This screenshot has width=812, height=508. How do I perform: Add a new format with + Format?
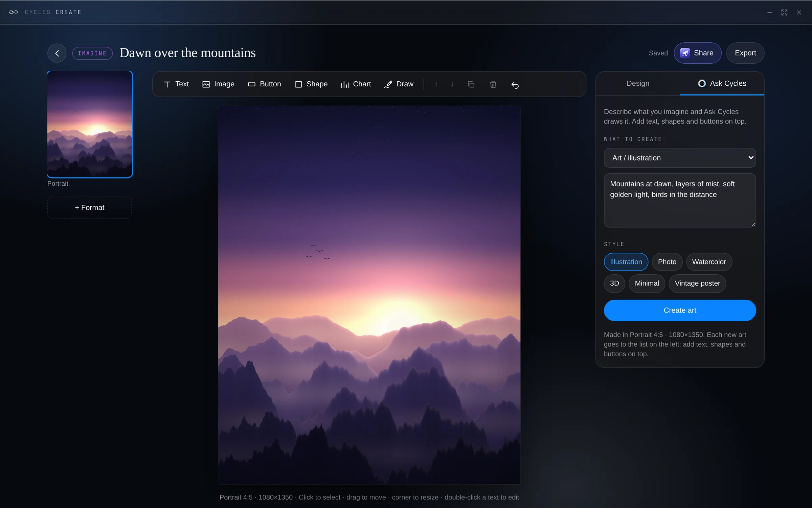click(x=90, y=208)
